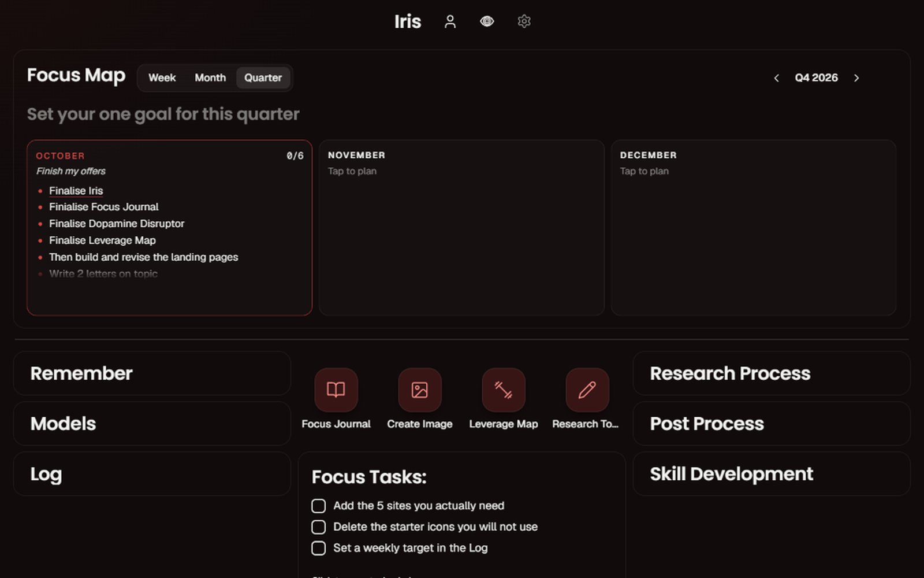Click the October 'Finish my offers' subtitle

tap(70, 171)
